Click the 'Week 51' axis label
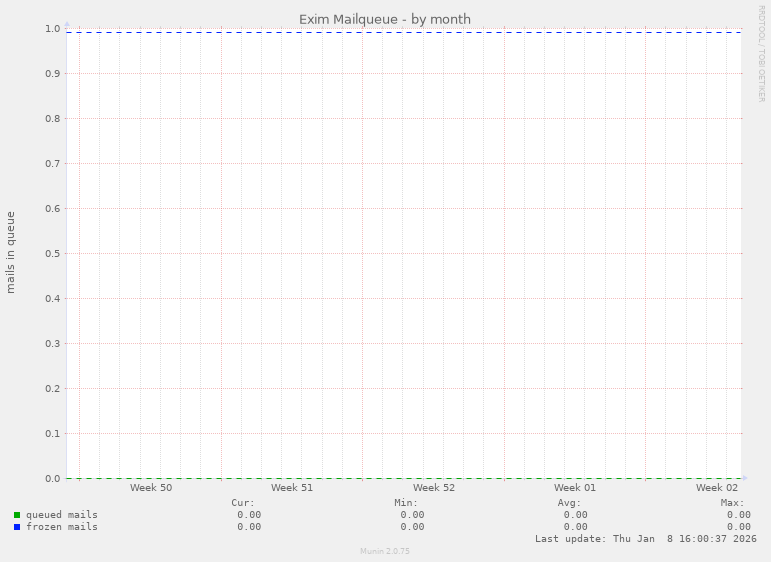771x562 pixels. 292,487
